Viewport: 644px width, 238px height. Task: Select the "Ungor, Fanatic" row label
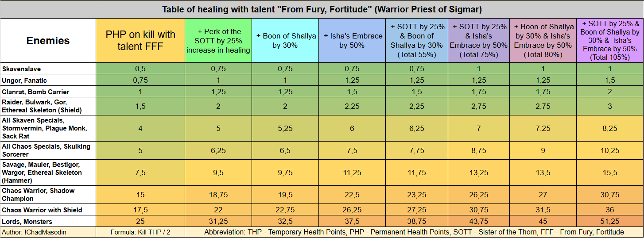48,81
